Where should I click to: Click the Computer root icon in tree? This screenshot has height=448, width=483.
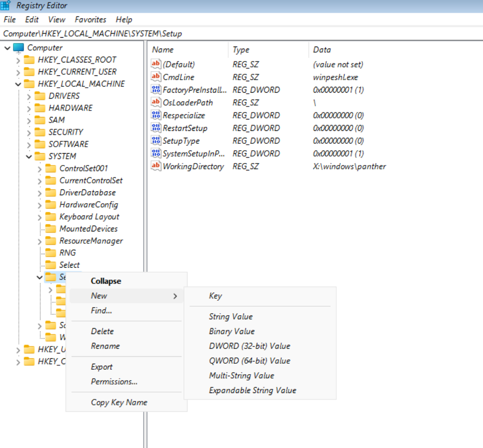click(19, 48)
